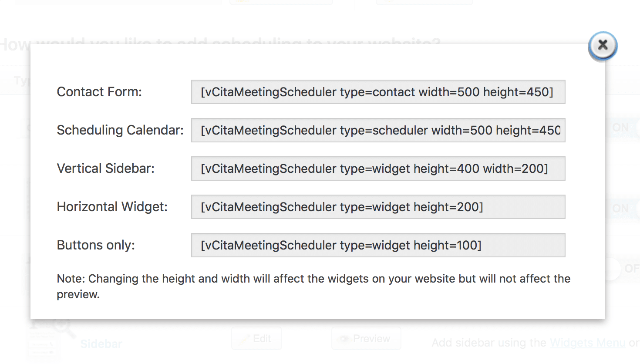Focus the Vertical Sidebar shortcode box
The image size is (640, 364).
point(378,169)
